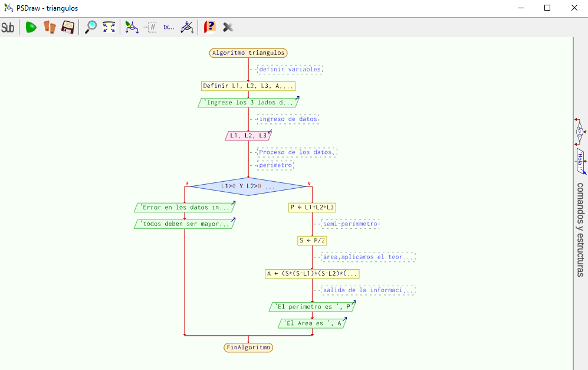Select the L1>0 Y L2>0 ... condition diamond

click(x=248, y=186)
